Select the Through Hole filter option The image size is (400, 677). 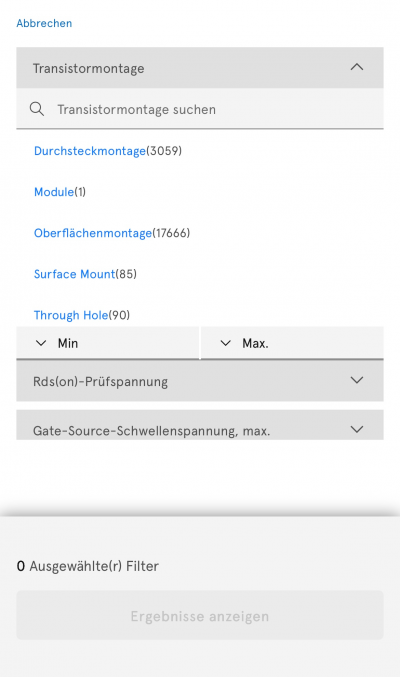71,315
